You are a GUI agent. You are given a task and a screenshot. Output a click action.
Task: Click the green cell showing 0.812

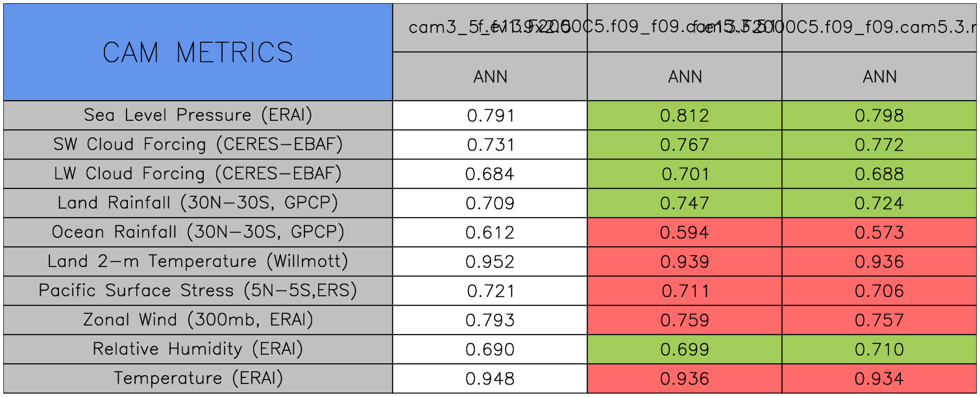click(685, 116)
